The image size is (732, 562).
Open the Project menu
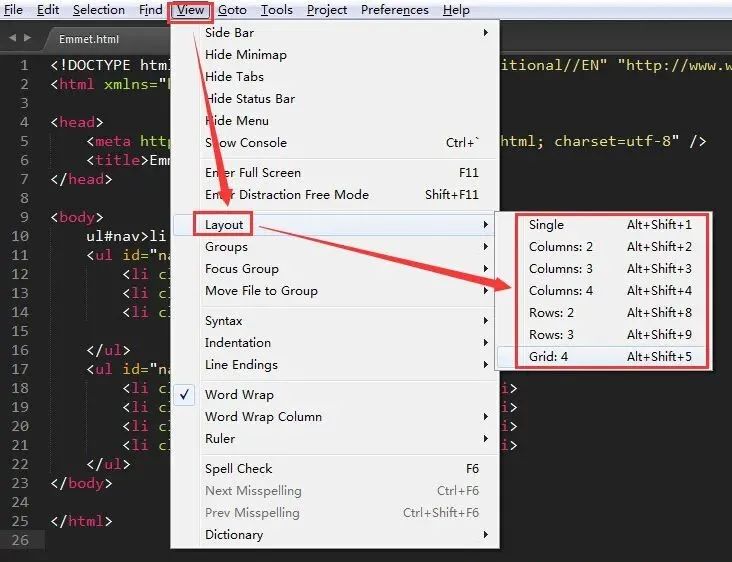327,10
